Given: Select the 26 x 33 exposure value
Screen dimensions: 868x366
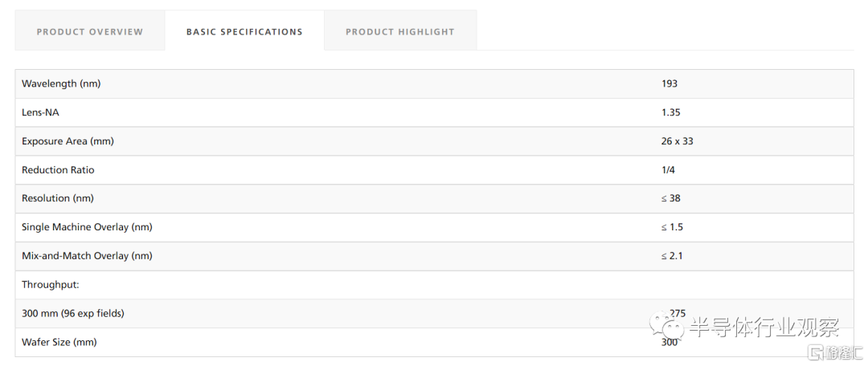Looking at the screenshot, I should 677,141.
